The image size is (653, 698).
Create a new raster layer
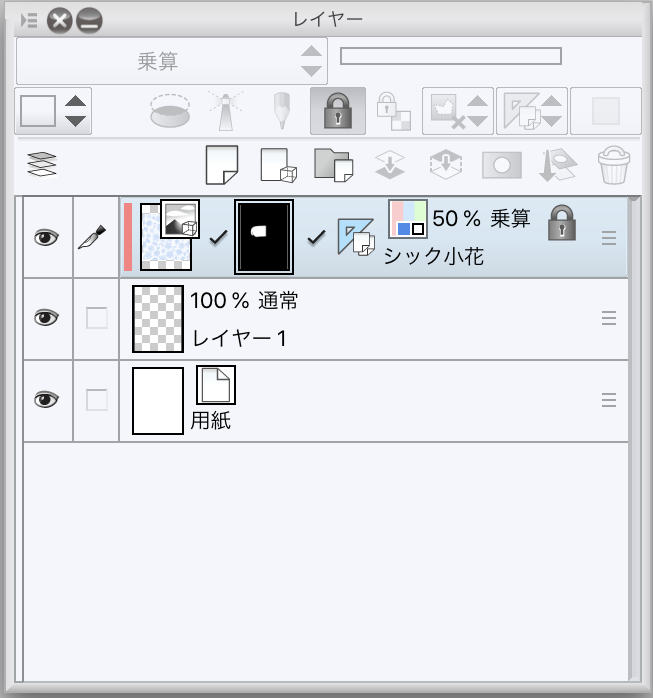pyautogui.click(x=222, y=165)
